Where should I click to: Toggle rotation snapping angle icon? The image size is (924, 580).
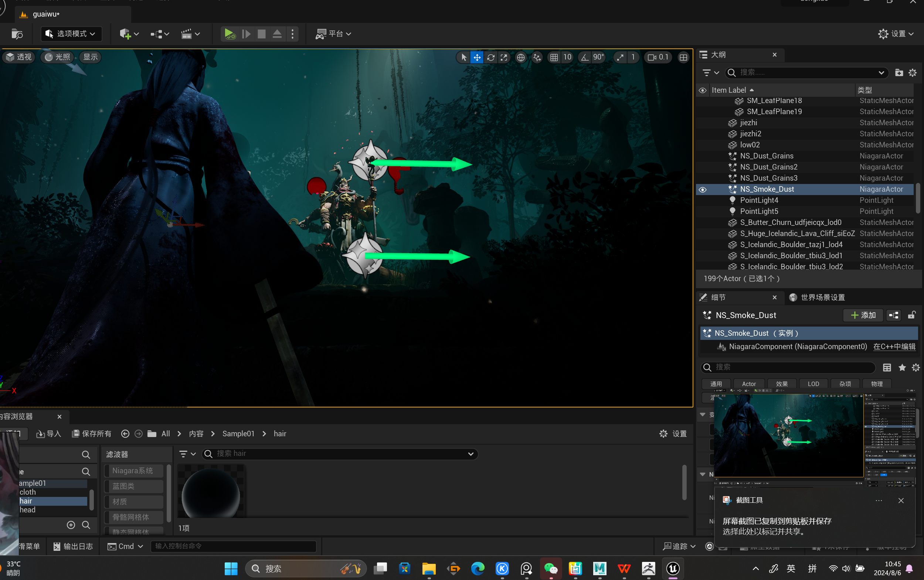584,58
